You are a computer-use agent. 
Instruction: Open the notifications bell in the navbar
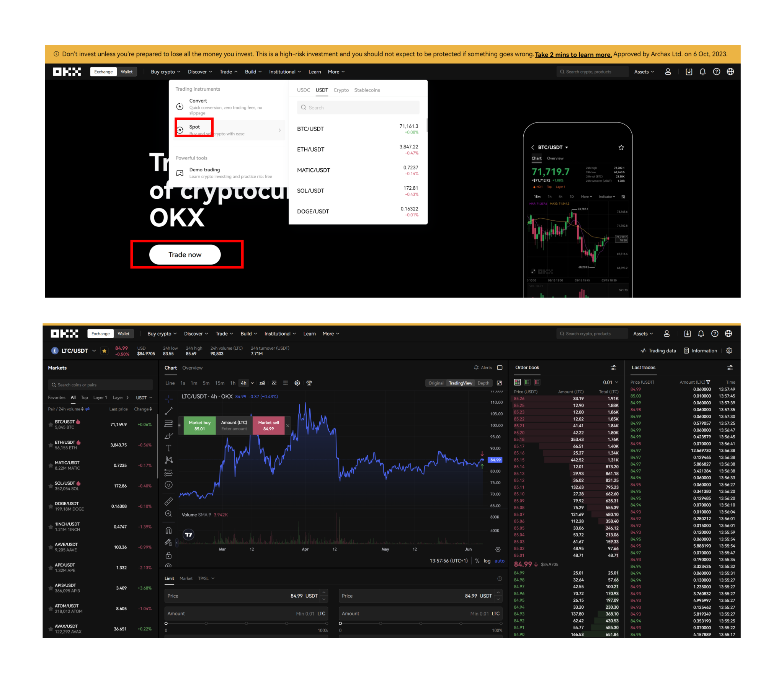click(701, 334)
